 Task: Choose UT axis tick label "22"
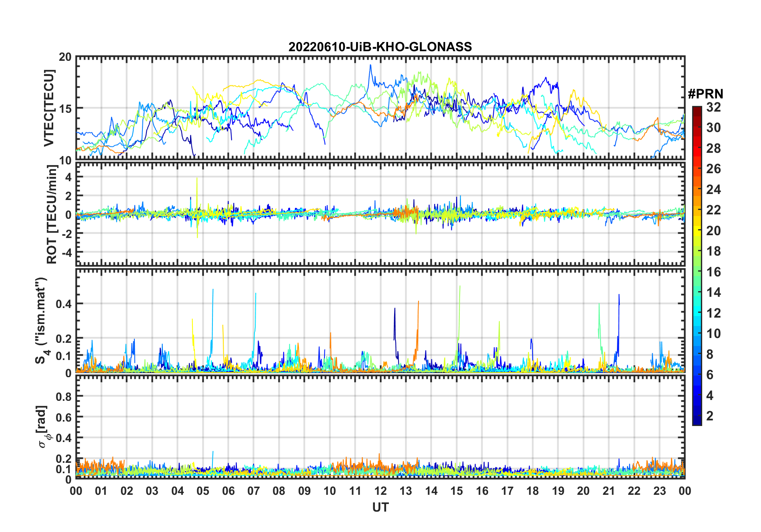pyautogui.click(x=634, y=491)
